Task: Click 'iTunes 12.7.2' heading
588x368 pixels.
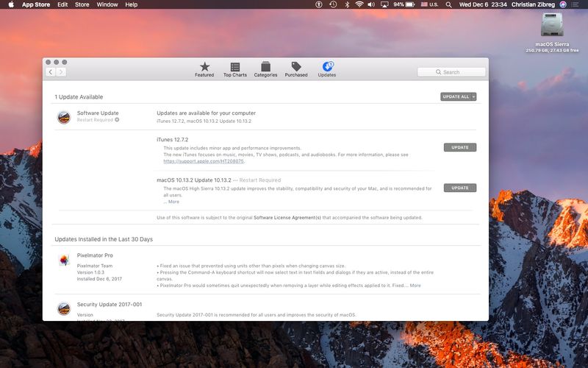Action: 173,140
